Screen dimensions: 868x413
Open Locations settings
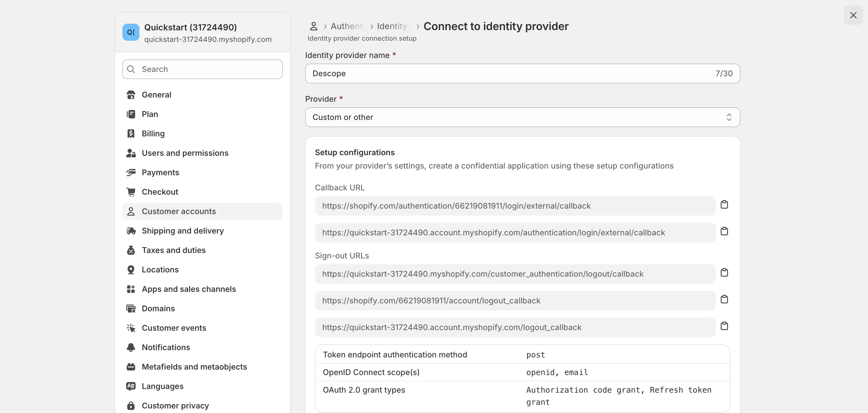tap(202, 269)
